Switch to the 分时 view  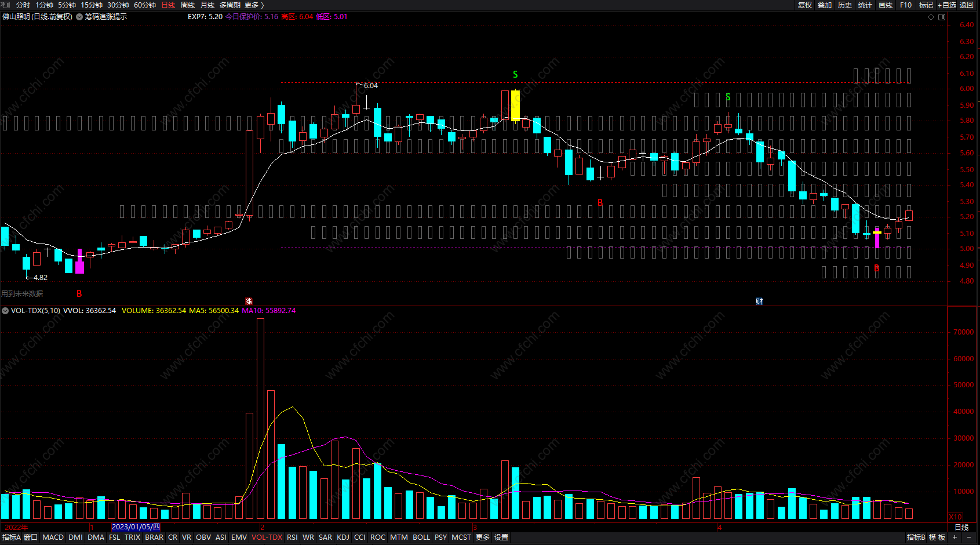pyautogui.click(x=23, y=5)
